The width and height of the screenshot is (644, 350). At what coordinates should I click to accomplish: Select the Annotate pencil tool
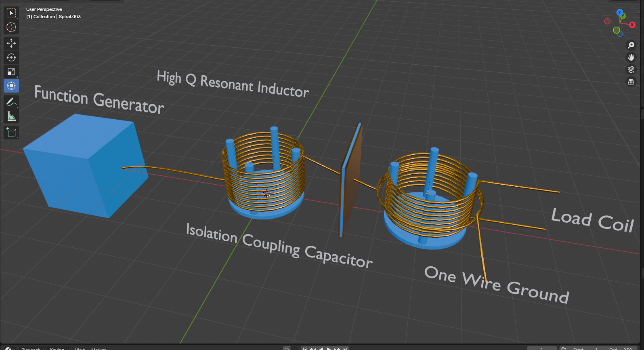11,102
